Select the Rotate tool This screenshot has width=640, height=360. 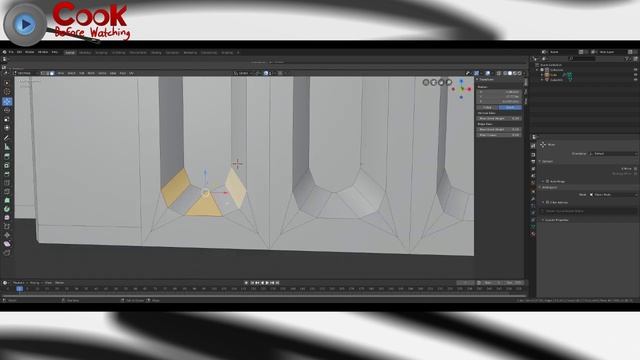7,110
